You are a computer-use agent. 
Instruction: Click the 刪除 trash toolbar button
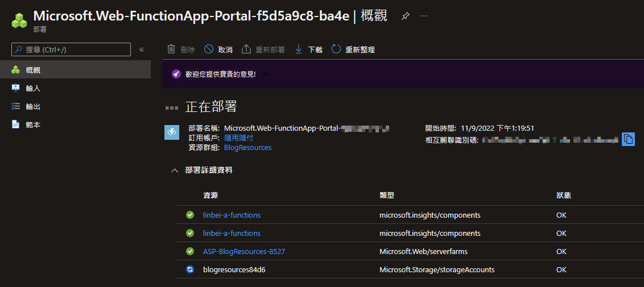pyautogui.click(x=181, y=49)
